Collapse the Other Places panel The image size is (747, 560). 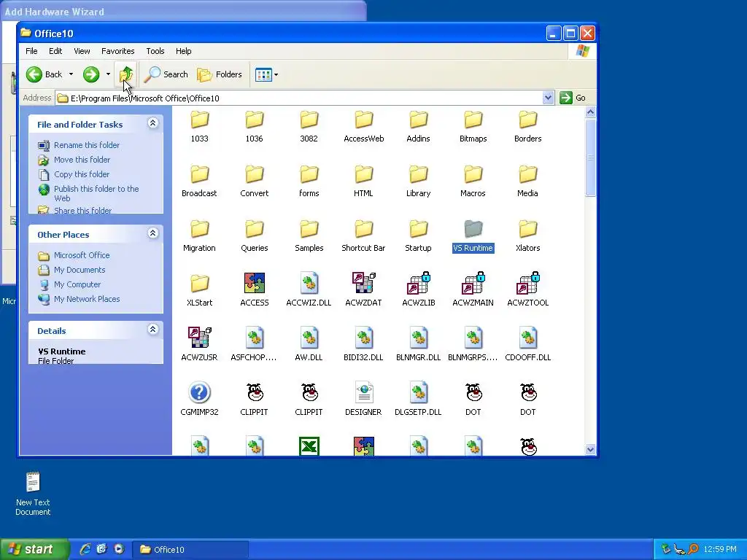(x=152, y=233)
